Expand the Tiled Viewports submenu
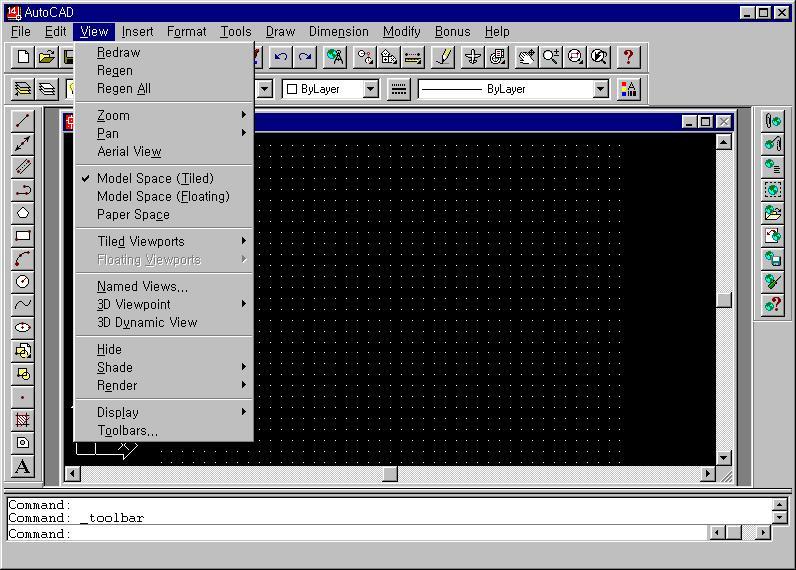The height and width of the screenshot is (570, 796). (x=164, y=241)
